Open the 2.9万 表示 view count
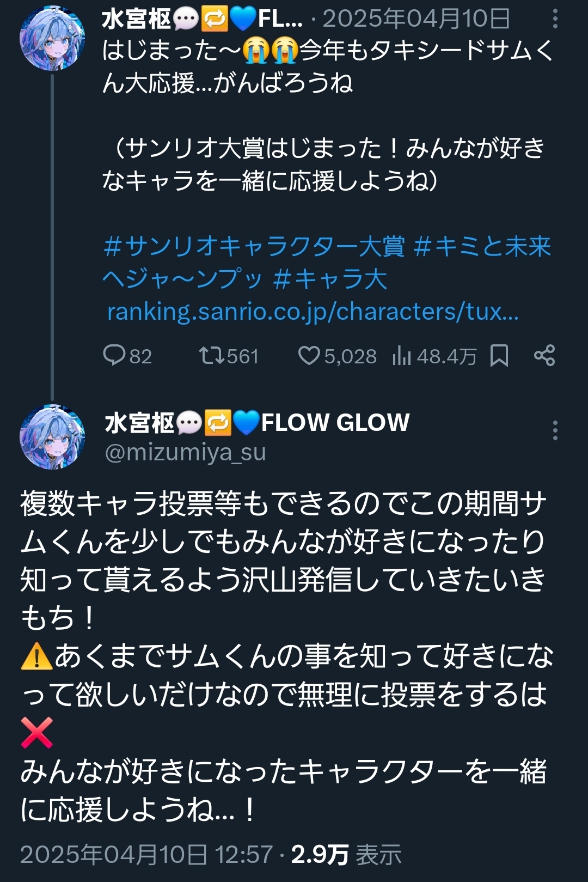 (x=346, y=854)
